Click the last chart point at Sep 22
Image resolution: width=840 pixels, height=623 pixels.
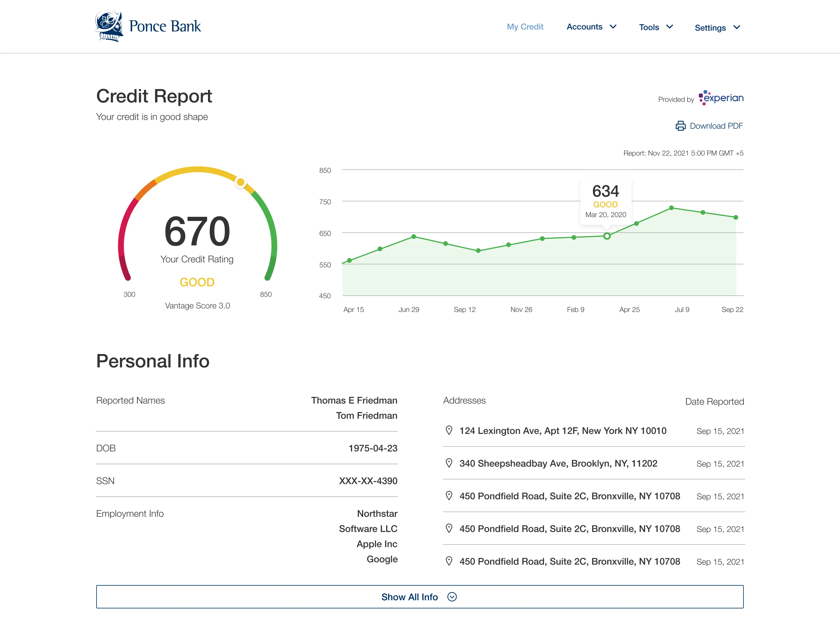pyautogui.click(x=736, y=218)
